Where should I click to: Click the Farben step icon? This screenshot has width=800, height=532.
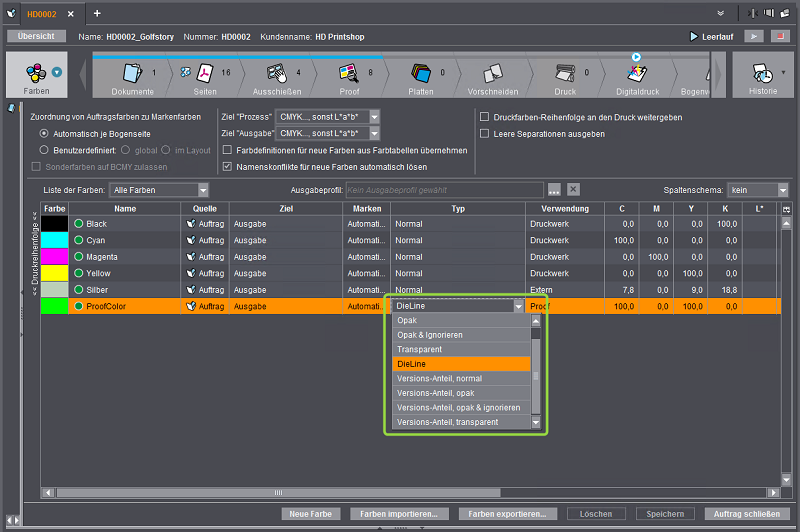(x=36, y=73)
